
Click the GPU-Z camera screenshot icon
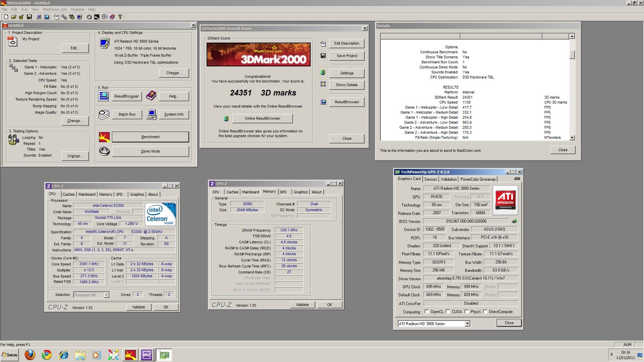(517, 179)
